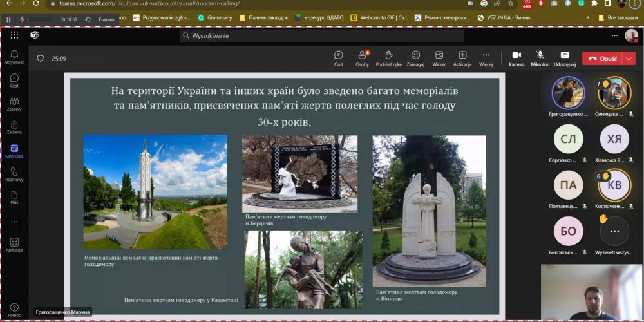Open the Widok layout menu
This screenshot has width=644, height=322.
point(439,58)
